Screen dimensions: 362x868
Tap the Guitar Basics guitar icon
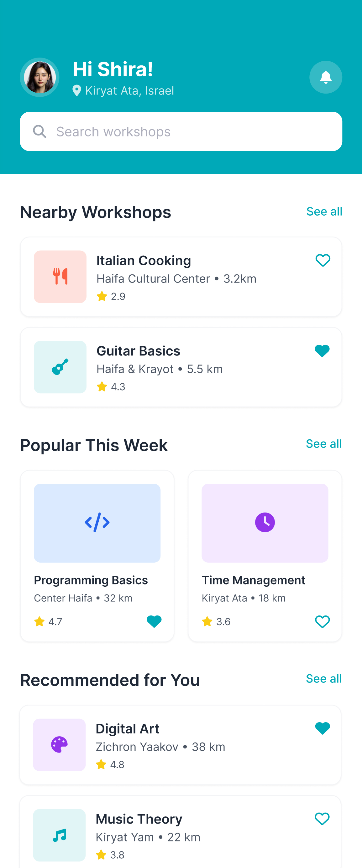[60, 367]
